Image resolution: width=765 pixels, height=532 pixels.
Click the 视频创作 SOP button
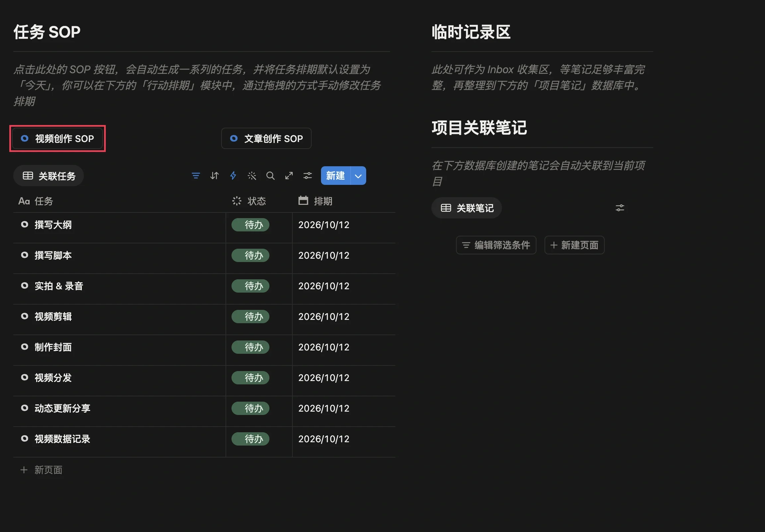pos(57,138)
